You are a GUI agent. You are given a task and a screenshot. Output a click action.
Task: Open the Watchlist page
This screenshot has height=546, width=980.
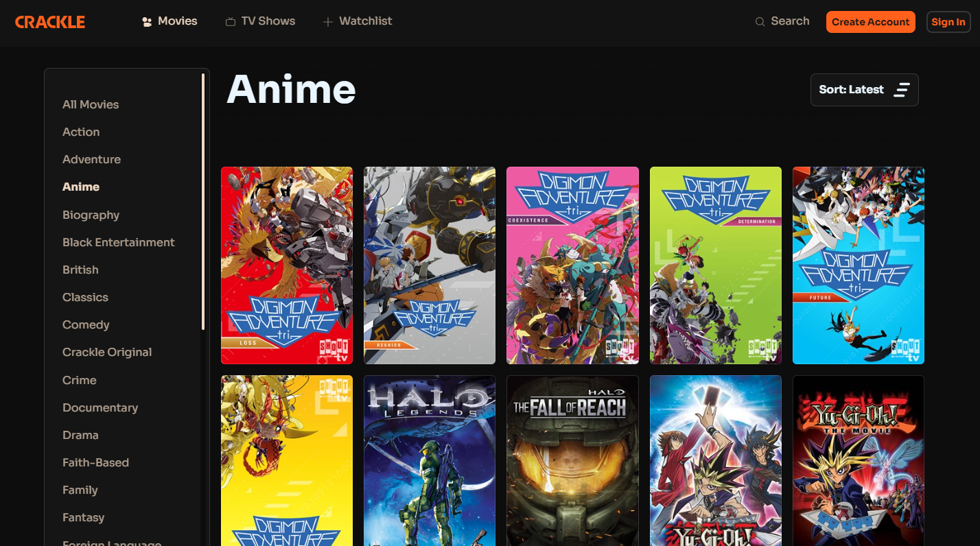(x=358, y=21)
